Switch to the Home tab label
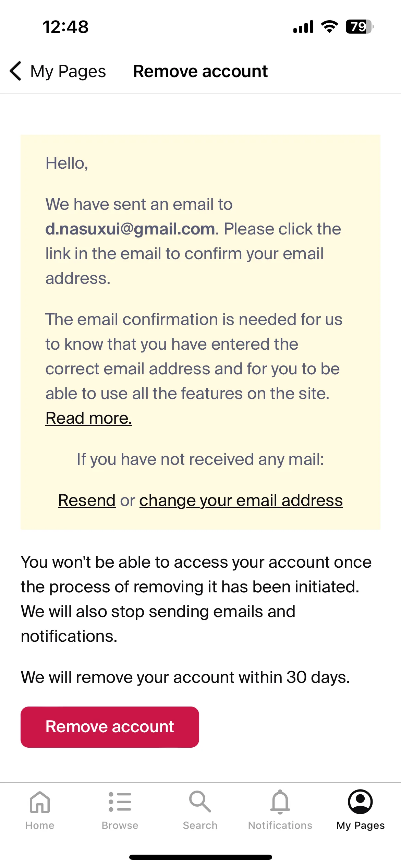401x868 pixels. tap(40, 825)
